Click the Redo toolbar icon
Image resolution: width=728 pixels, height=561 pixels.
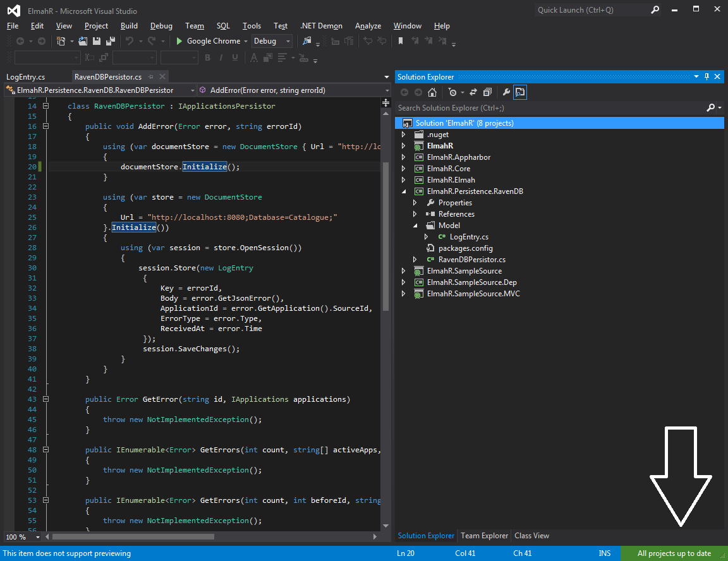152,41
